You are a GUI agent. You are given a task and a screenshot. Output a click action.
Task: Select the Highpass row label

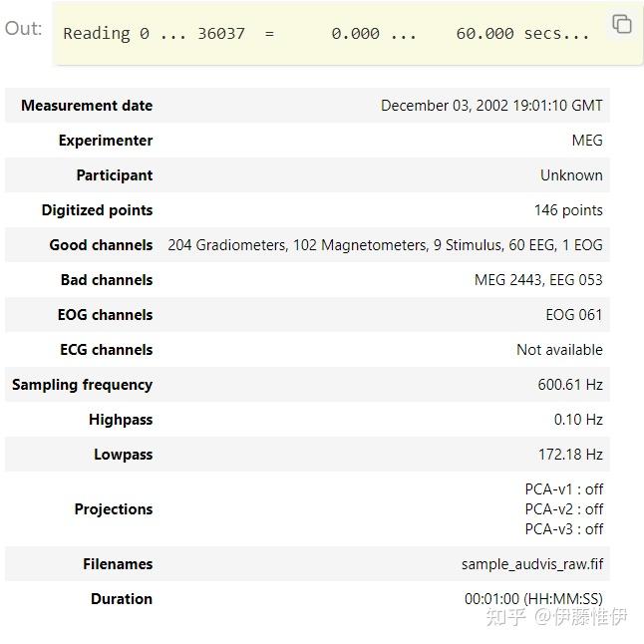pos(121,420)
